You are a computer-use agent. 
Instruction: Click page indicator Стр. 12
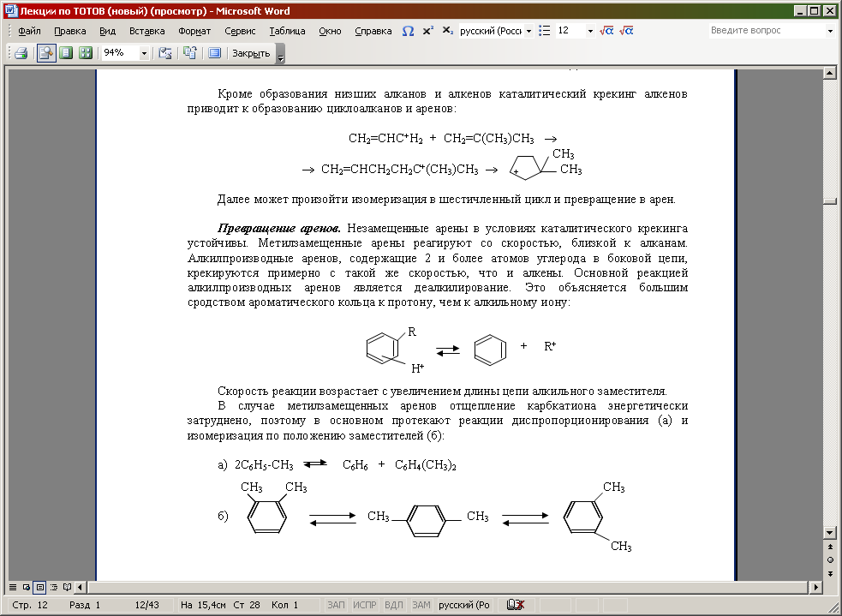coord(30,605)
